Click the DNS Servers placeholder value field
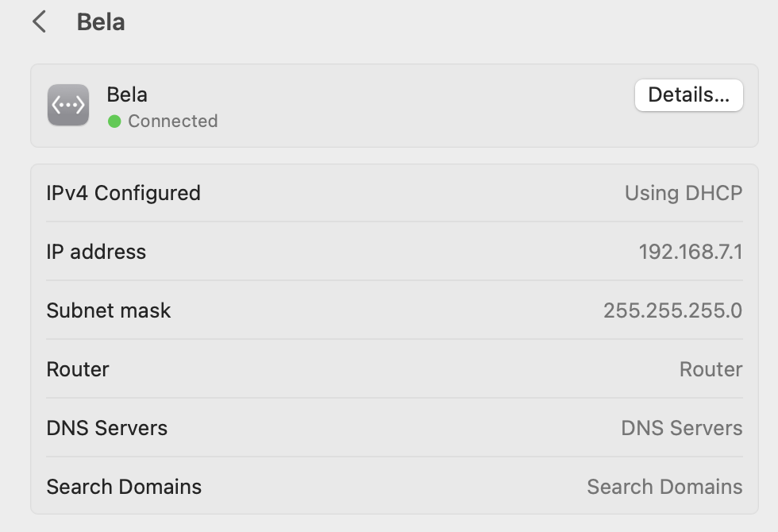The width and height of the screenshot is (778, 532). (x=681, y=428)
